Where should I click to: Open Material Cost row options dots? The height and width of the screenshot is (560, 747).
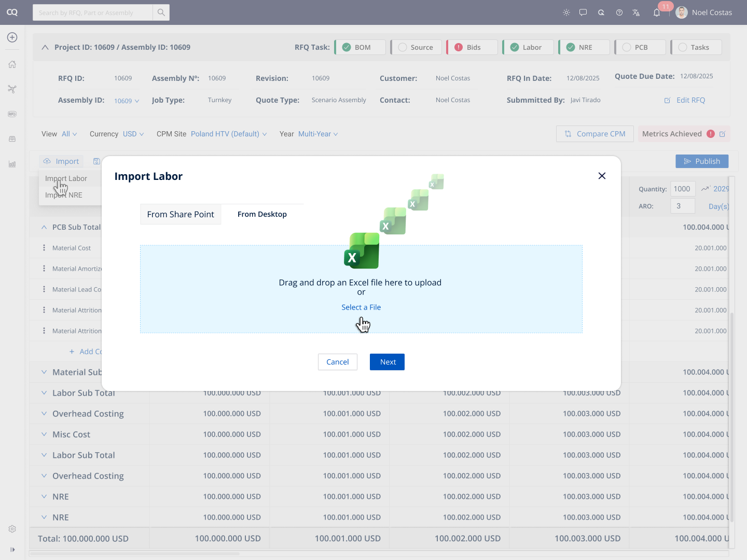click(44, 248)
